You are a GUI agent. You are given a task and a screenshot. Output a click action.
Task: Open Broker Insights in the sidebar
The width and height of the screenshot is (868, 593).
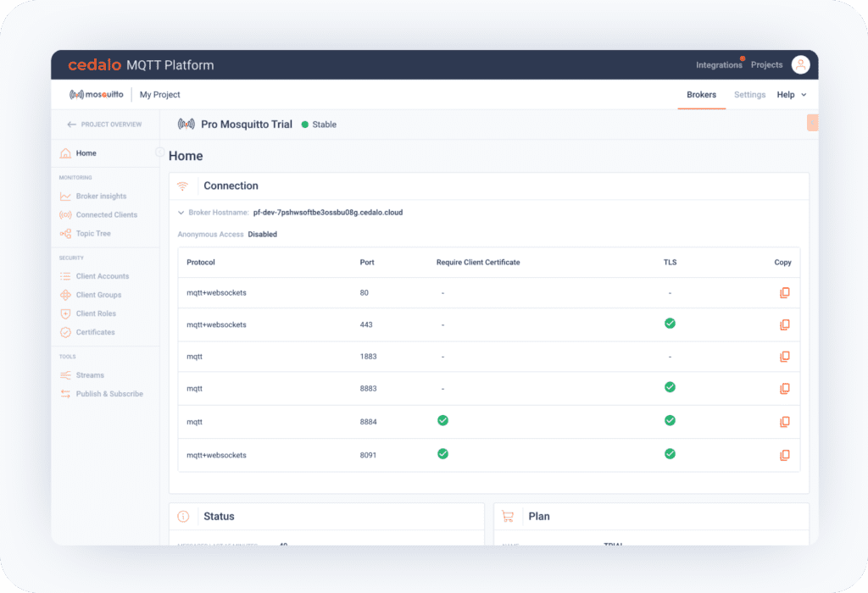click(101, 197)
